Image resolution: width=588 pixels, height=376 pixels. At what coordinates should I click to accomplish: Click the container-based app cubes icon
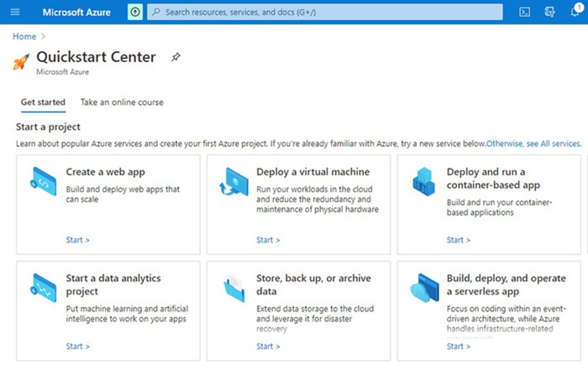click(x=424, y=181)
